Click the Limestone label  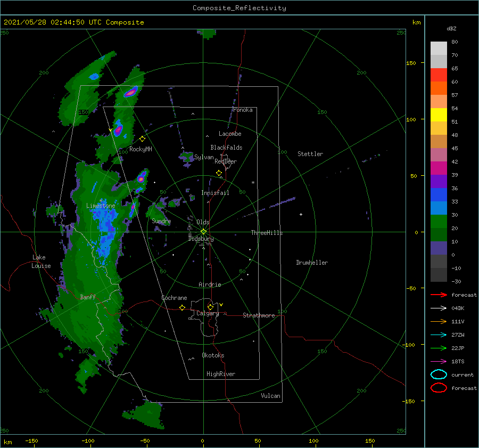[x=101, y=206]
